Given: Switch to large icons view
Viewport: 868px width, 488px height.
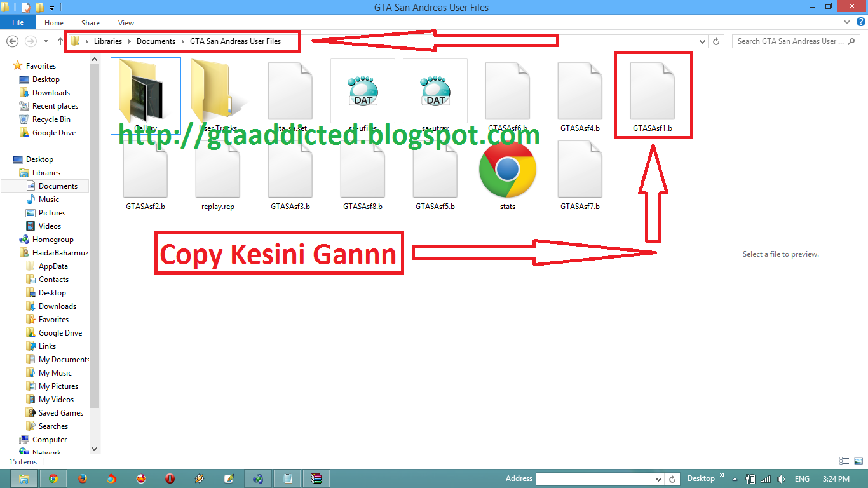Looking at the screenshot, I should tap(858, 461).
